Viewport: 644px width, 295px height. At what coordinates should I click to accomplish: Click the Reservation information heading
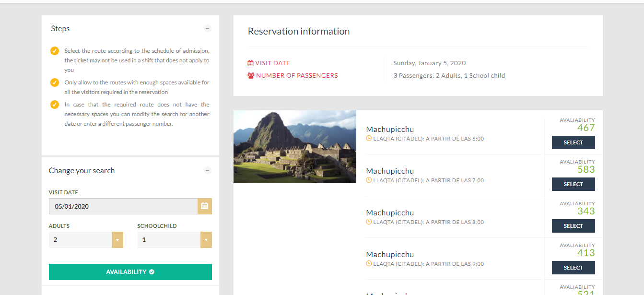click(x=299, y=32)
